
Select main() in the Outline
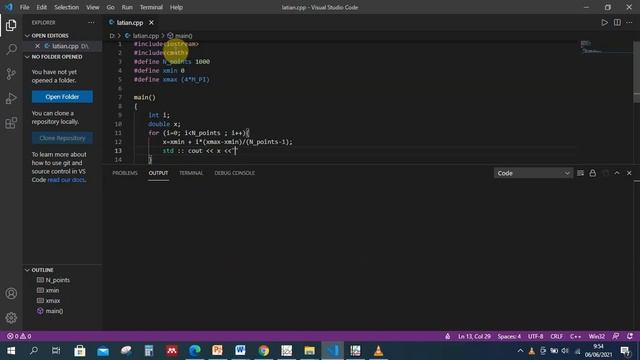point(54,311)
